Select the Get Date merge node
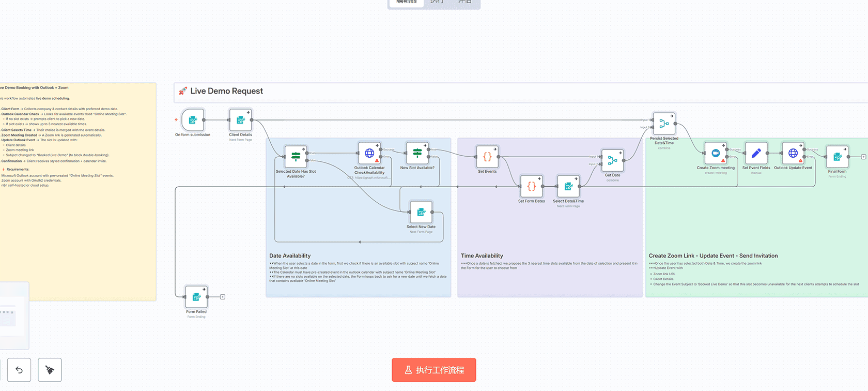 click(x=612, y=160)
